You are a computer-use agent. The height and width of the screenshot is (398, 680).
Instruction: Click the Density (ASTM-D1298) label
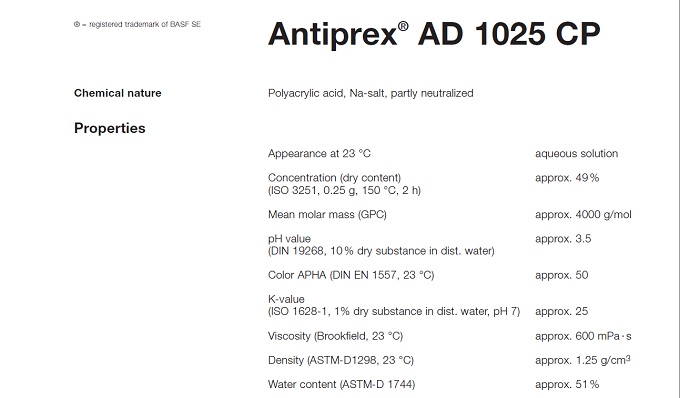[341, 360]
